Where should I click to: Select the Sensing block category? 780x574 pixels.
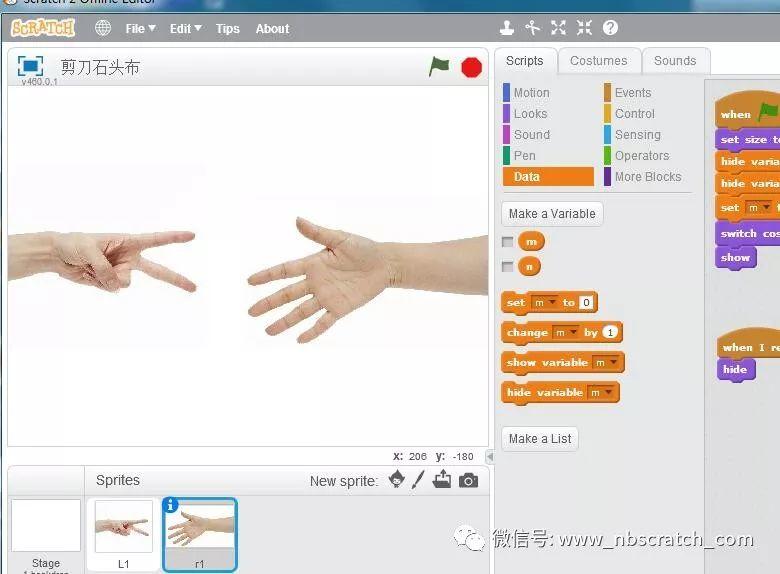(633, 135)
